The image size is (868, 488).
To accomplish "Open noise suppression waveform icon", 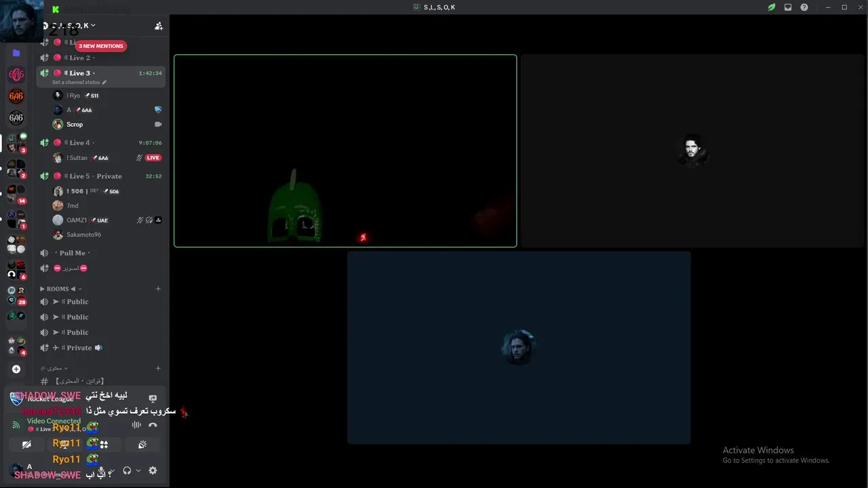I will pos(136,425).
